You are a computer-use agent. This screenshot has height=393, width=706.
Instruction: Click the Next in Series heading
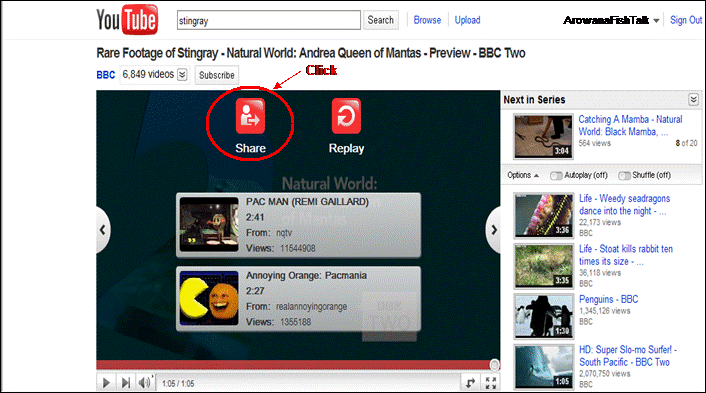pos(534,100)
